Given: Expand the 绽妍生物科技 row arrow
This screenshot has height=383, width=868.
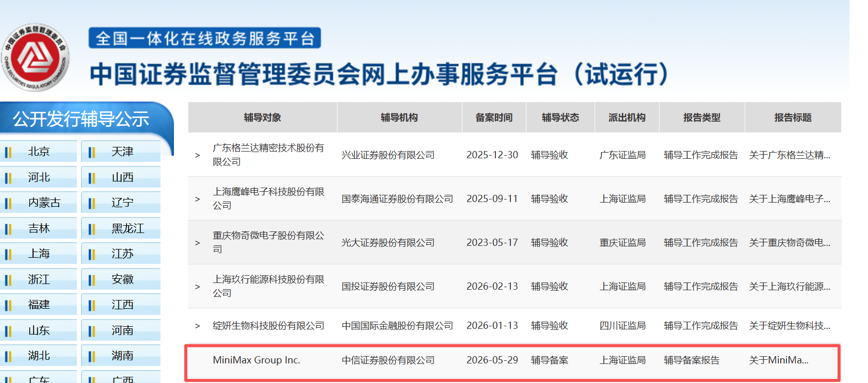Looking at the screenshot, I should pyautogui.click(x=197, y=326).
